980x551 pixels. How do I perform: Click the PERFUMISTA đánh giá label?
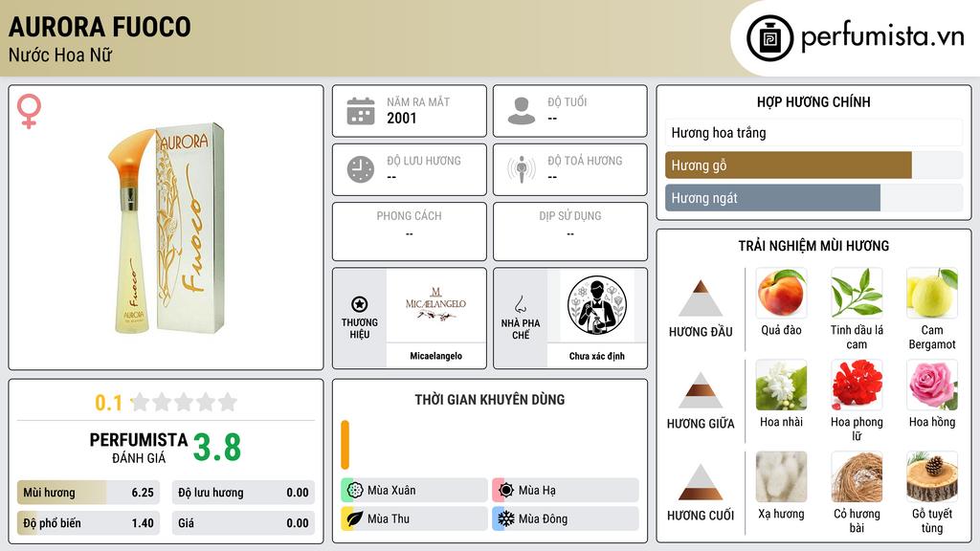pyautogui.click(x=139, y=448)
